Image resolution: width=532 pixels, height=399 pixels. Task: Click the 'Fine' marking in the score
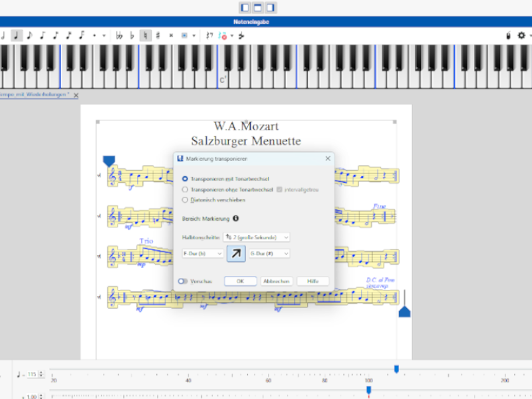tap(379, 206)
